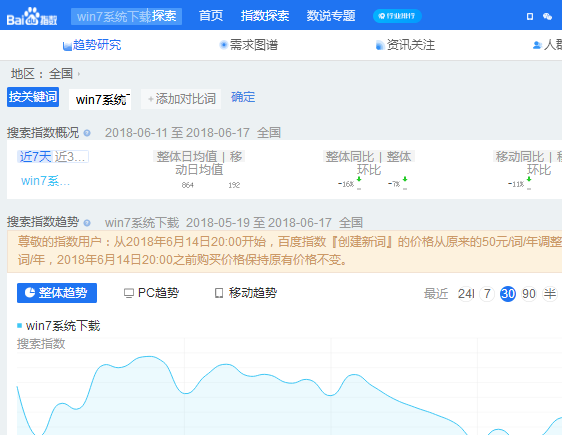This screenshot has width=562, height=435.
Task: Click the 确定 confirm link
Action: point(243,97)
